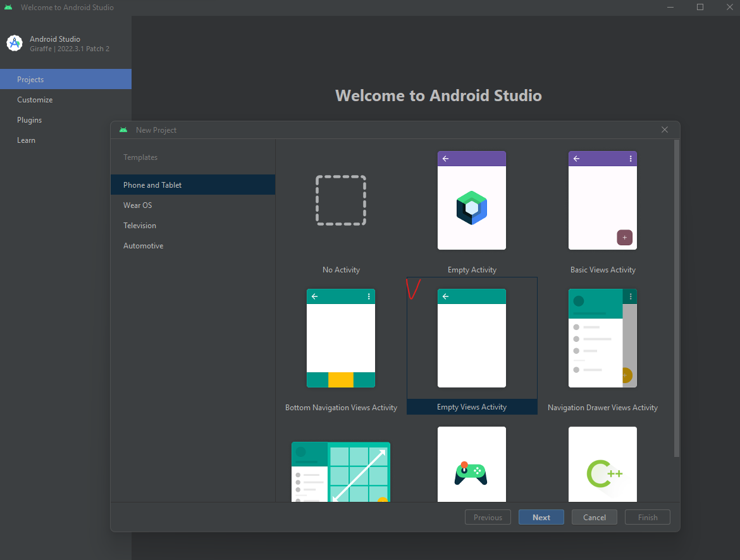The height and width of the screenshot is (560, 740).
Task: Click the Cancel button
Action: point(594,518)
